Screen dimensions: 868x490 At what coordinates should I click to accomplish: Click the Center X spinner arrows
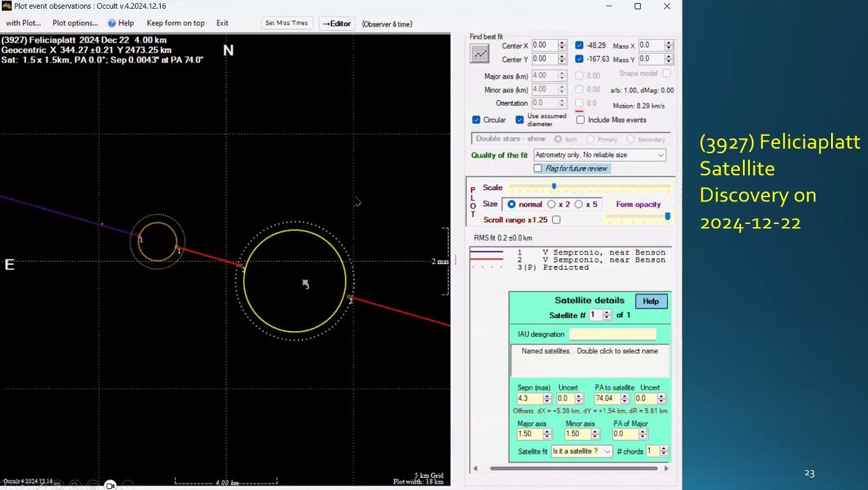[x=562, y=46]
